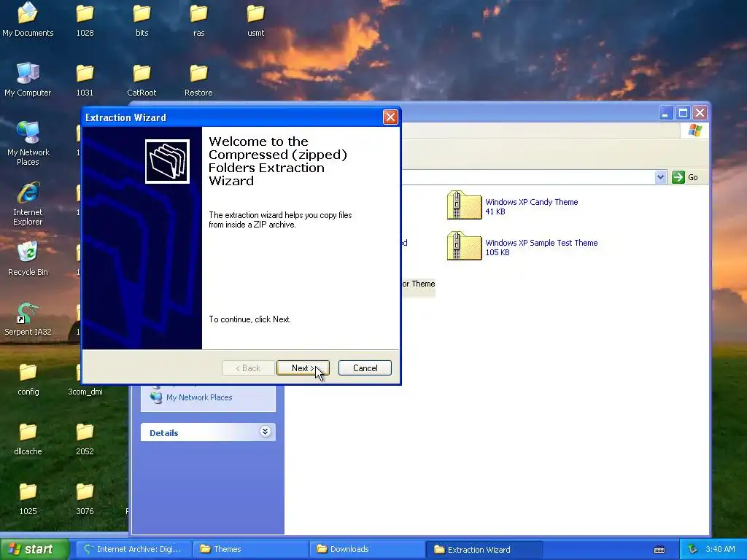
Task: Click the keyboard icon in system tray
Action: 659,550
